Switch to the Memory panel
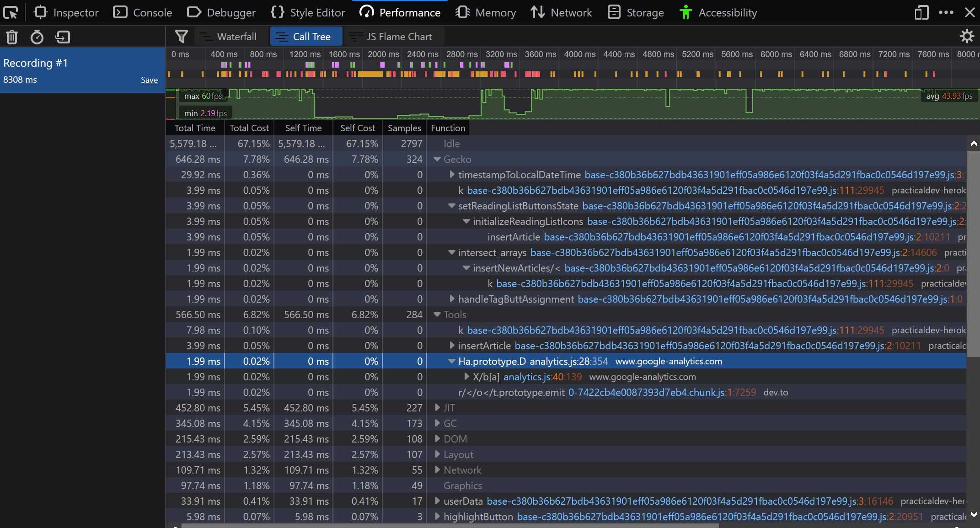The width and height of the screenshot is (980, 528). click(x=486, y=12)
